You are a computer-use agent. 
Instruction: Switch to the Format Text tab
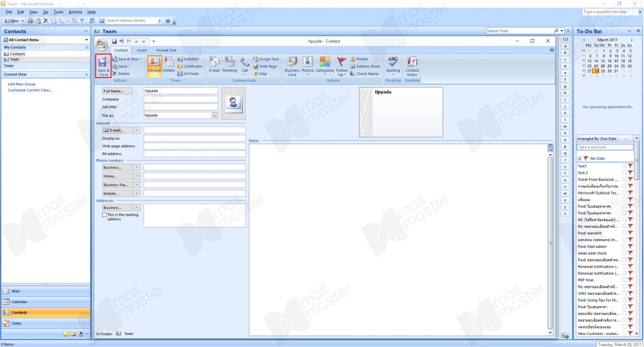[166, 50]
